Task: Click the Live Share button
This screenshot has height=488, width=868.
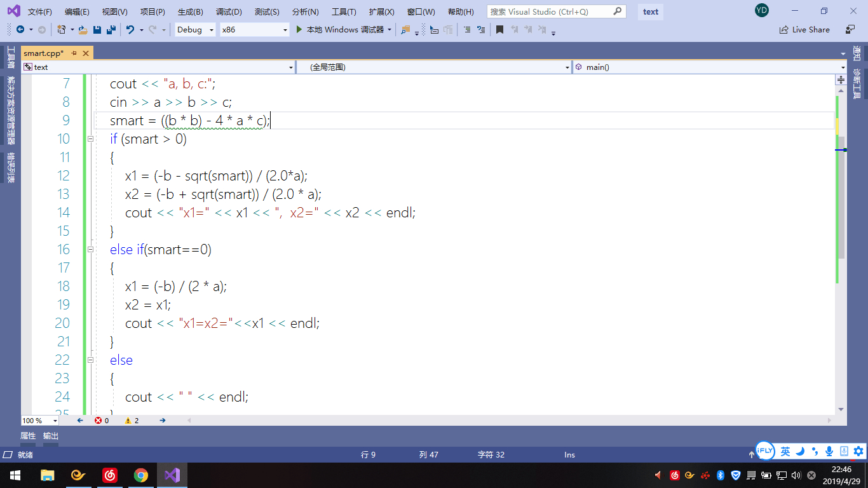Action: click(x=804, y=29)
